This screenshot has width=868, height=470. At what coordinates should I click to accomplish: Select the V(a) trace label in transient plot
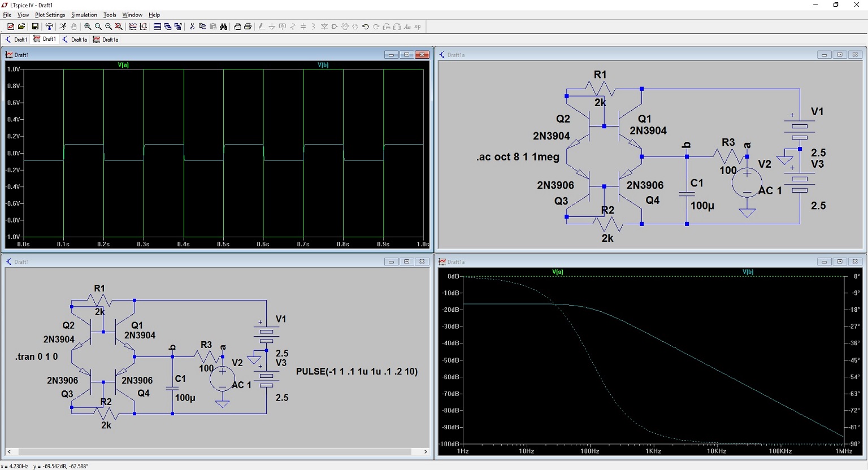(x=123, y=65)
